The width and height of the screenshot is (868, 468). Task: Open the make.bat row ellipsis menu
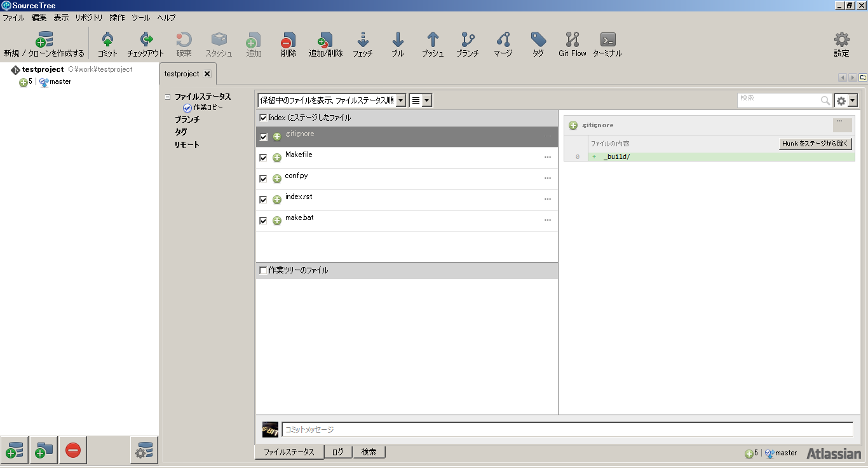click(548, 221)
